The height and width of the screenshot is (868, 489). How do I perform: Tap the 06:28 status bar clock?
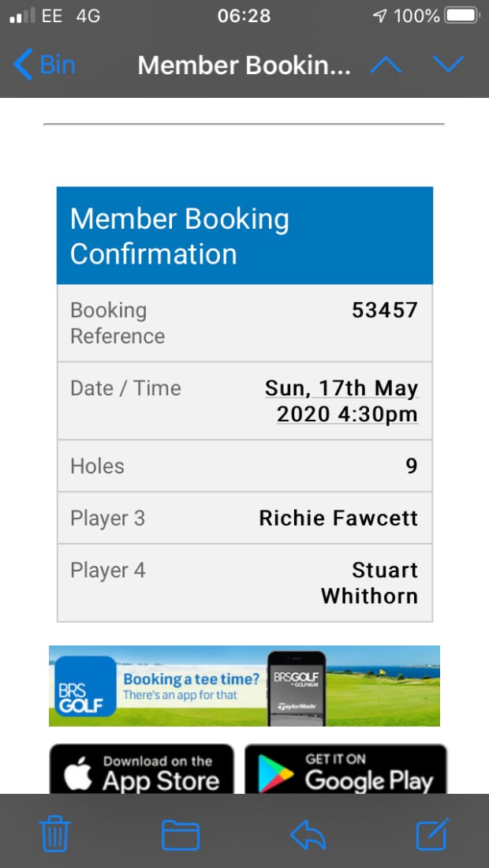click(244, 16)
